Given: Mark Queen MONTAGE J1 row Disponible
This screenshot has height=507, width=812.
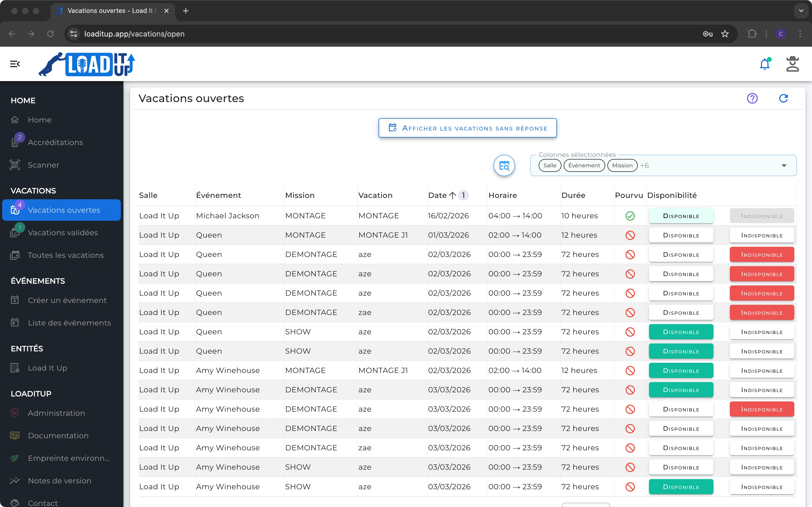Looking at the screenshot, I should pyautogui.click(x=681, y=236).
